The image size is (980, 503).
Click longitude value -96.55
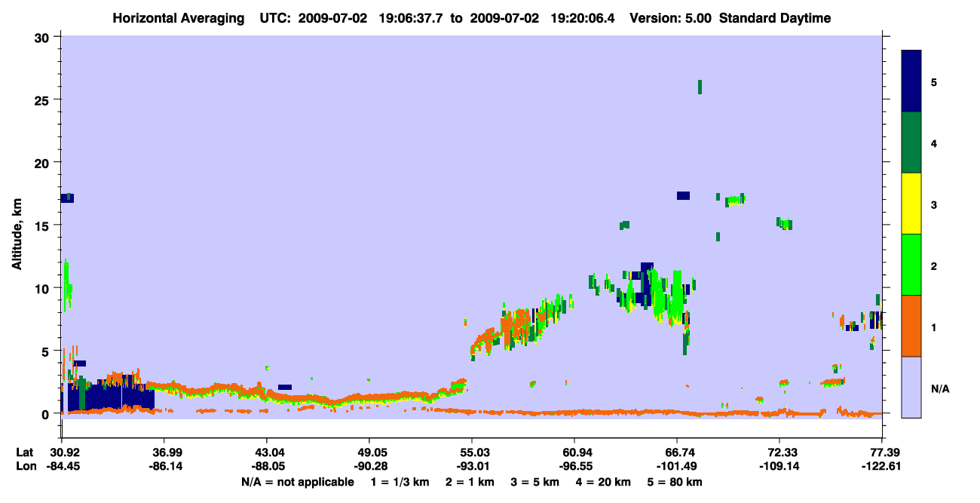coord(574,466)
